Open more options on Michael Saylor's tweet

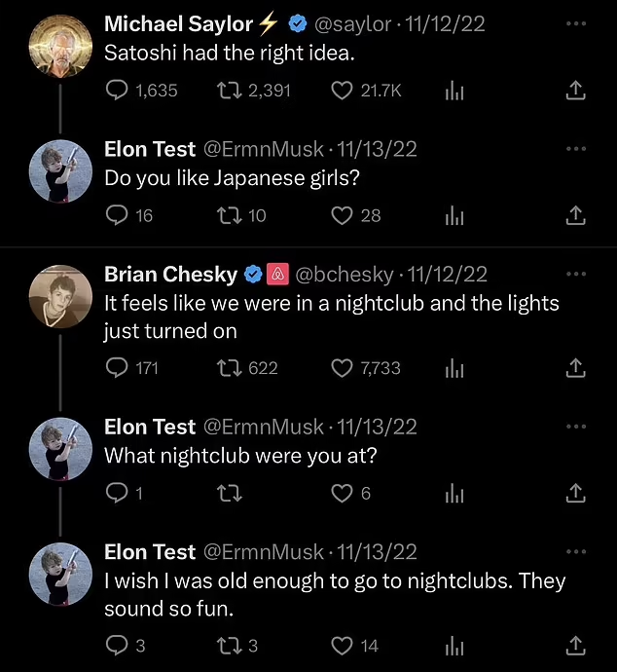pyautogui.click(x=576, y=23)
